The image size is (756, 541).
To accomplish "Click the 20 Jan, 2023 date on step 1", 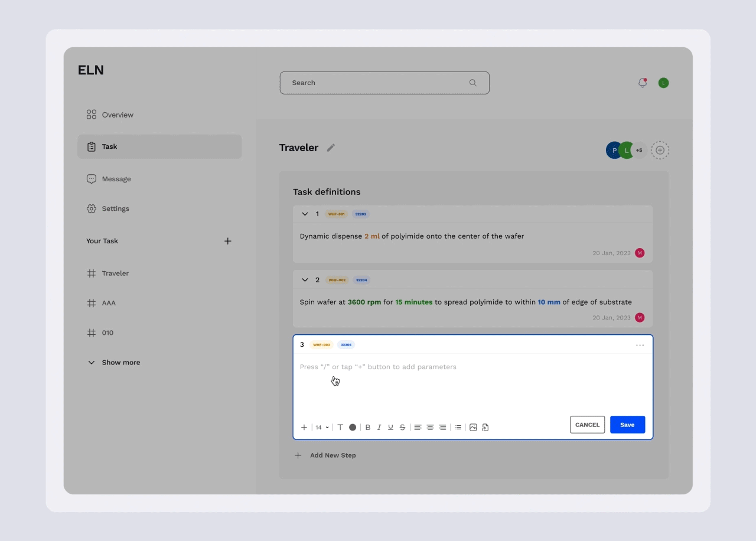I will (x=611, y=253).
